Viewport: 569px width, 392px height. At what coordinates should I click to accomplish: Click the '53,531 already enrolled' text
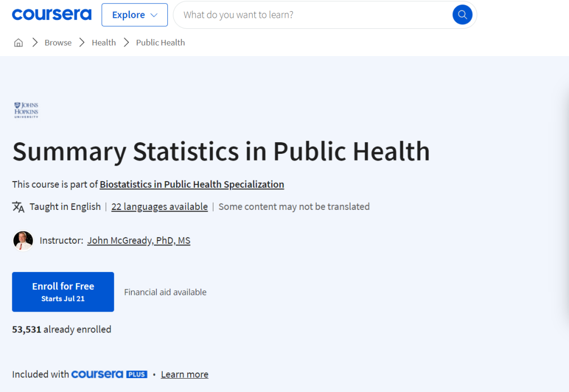tap(62, 329)
